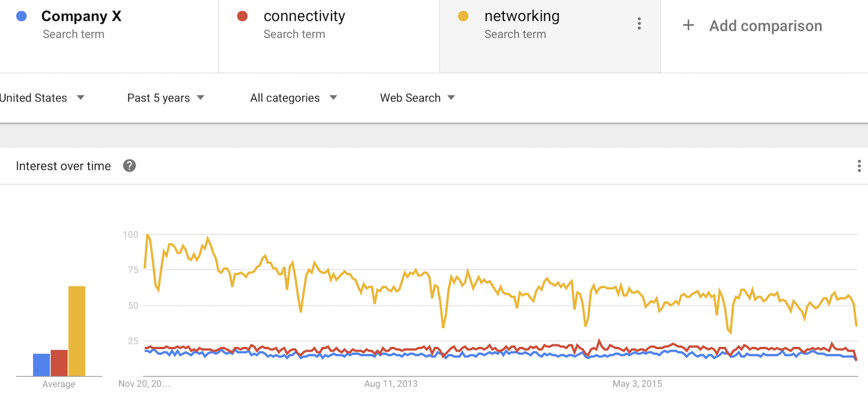The image size is (868, 401).
Task: Select the connectivity search term box
Action: 329,36
